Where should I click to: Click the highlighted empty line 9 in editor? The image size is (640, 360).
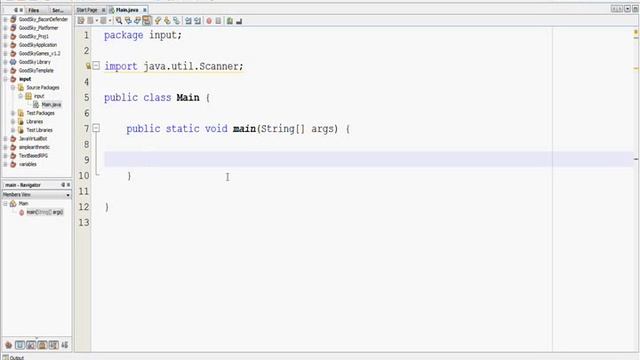point(369,159)
